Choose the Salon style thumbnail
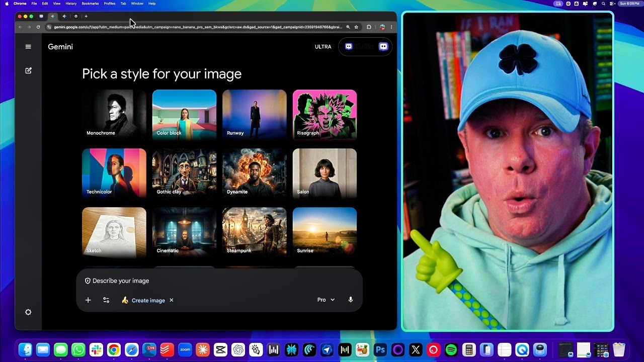The image size is (644, 362). (x=325, y=173)
